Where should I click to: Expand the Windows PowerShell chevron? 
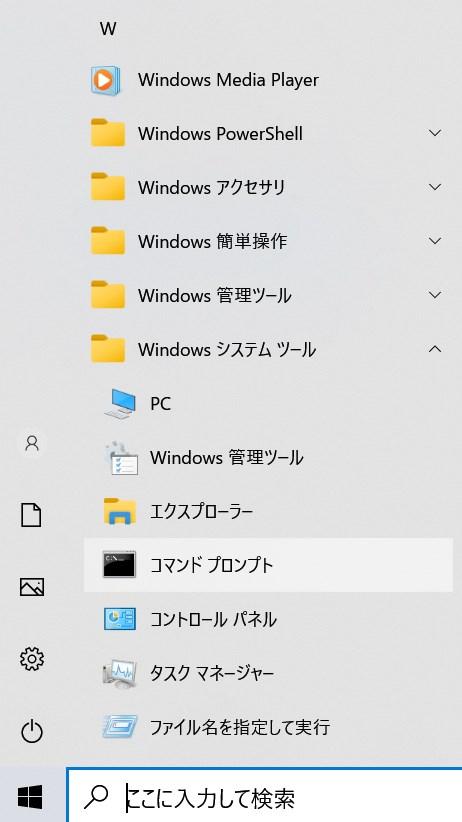435,133
